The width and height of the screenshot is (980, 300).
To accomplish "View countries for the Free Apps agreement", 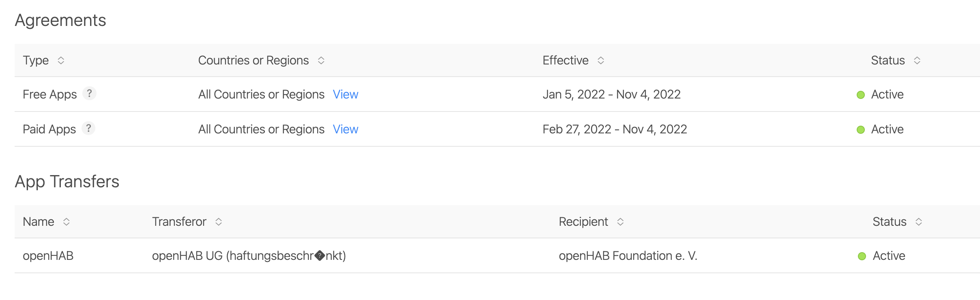I will [346, 94].
